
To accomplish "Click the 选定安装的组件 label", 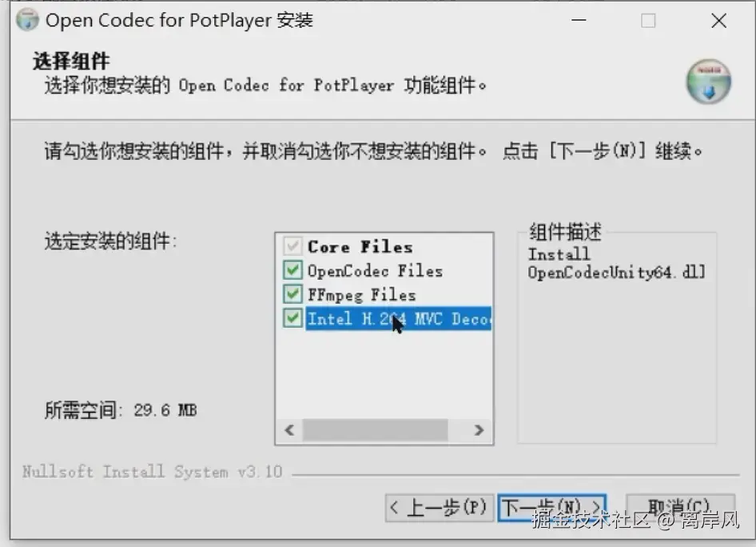I will click(x=111, y=241).
